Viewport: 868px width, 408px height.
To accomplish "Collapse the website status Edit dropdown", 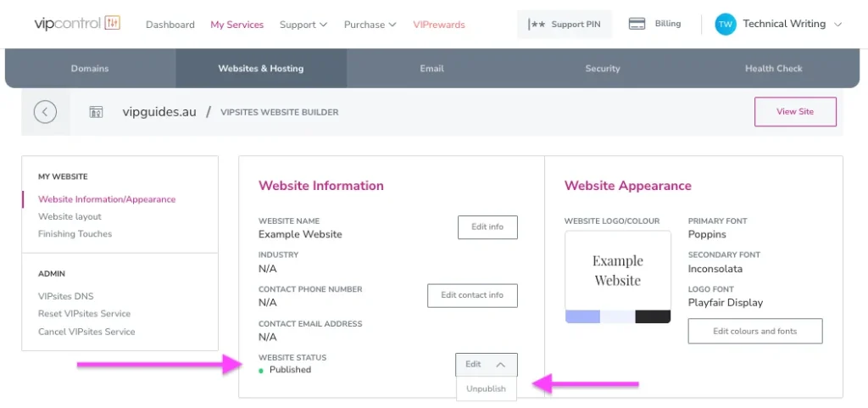I will pos(487,365).
